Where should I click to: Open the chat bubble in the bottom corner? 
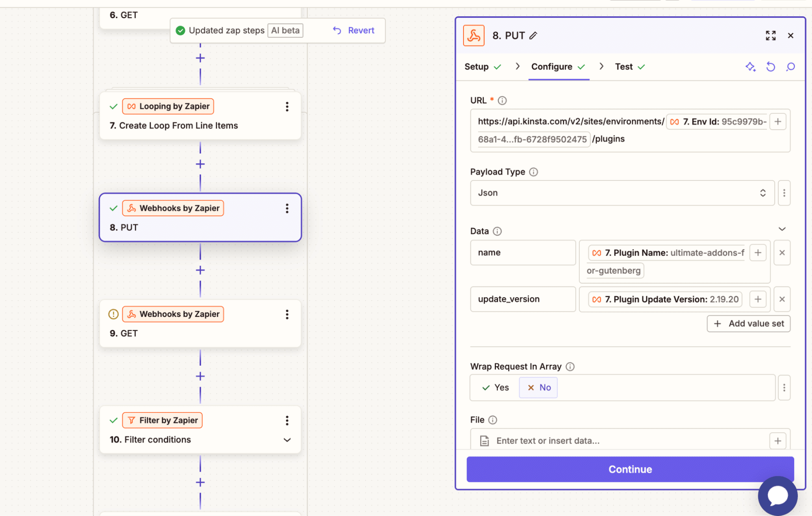point(777,496)
